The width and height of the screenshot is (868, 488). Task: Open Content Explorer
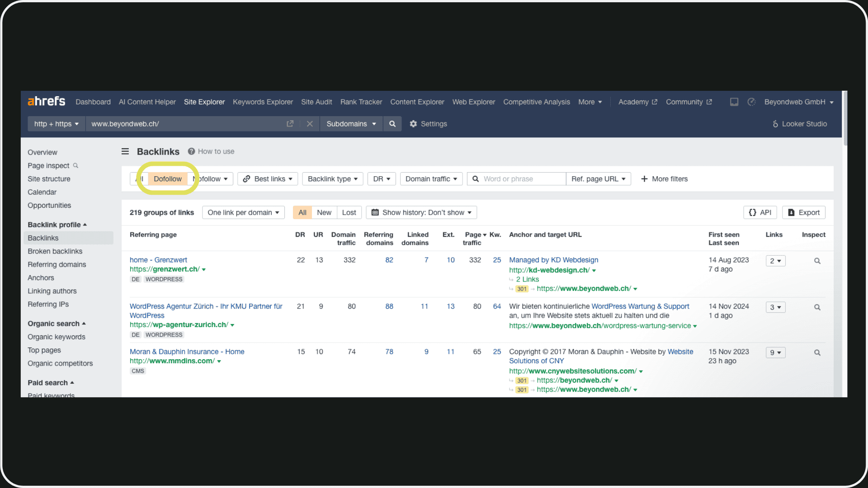point(417,102)
